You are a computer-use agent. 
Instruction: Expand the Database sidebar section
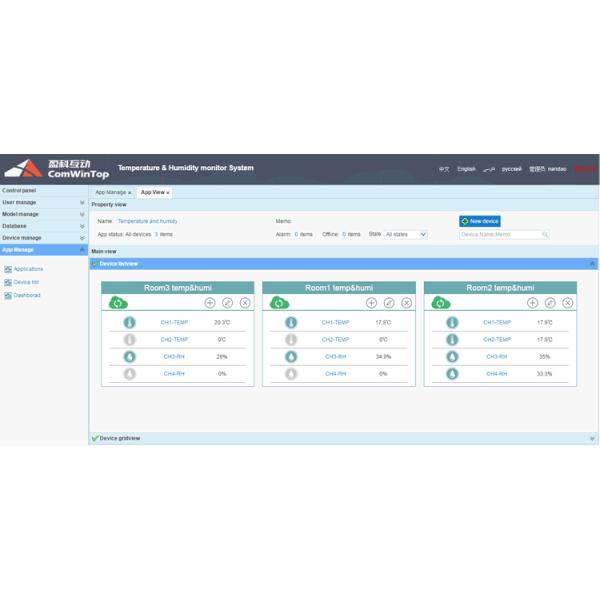pyautogui.click(x=82, y=226)
